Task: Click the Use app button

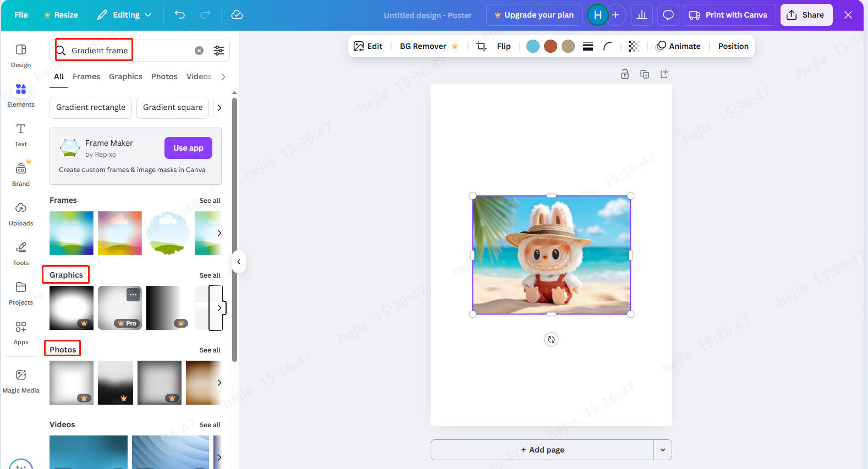Action: click(188, 148)
